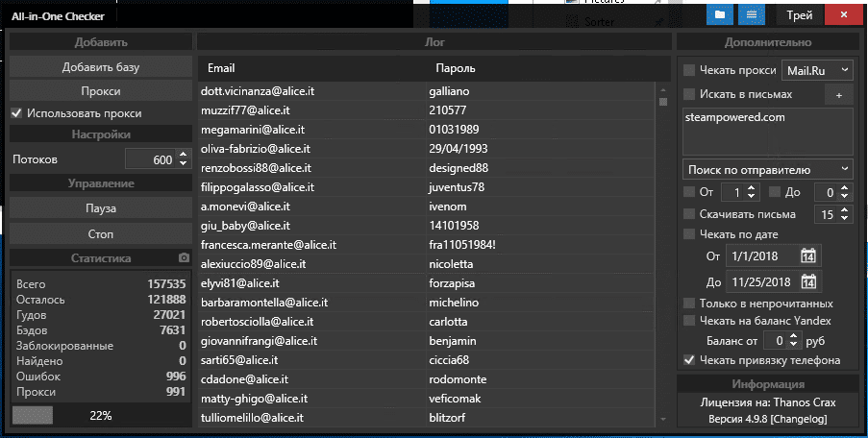Screen dimensions: 868x438
Task: Click the 22% progress bar
Action: pos(101,415)
